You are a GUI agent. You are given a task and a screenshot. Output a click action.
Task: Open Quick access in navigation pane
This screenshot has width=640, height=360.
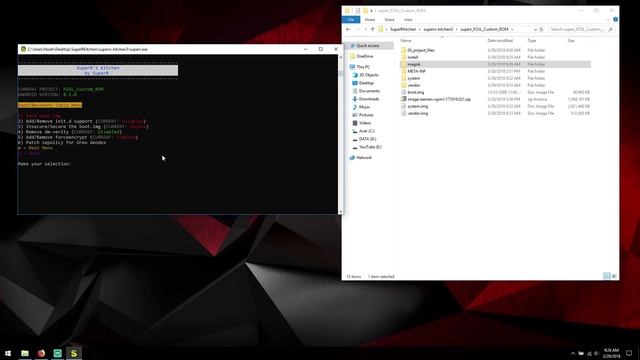coord(367,46)
